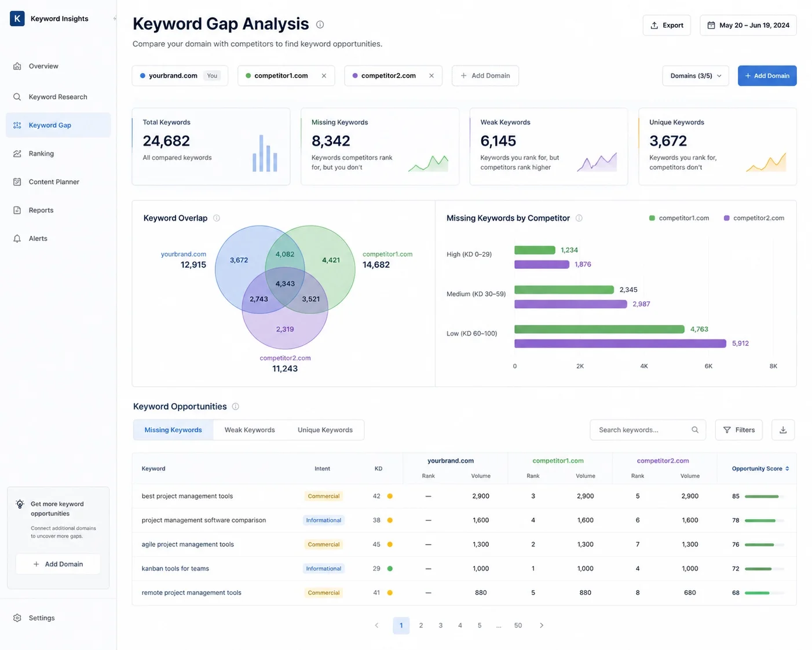This screenshot has width=812, height=650.
Task: Open the May 20 – Jun 19, 2024 date picker
Action: 748,25
